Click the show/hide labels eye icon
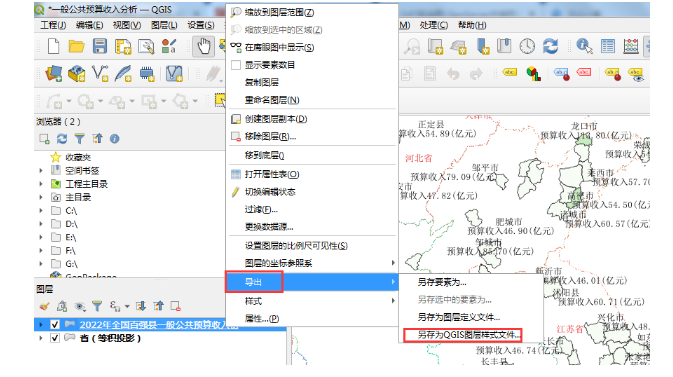The image size is (673, 377). tap(636, 74)
